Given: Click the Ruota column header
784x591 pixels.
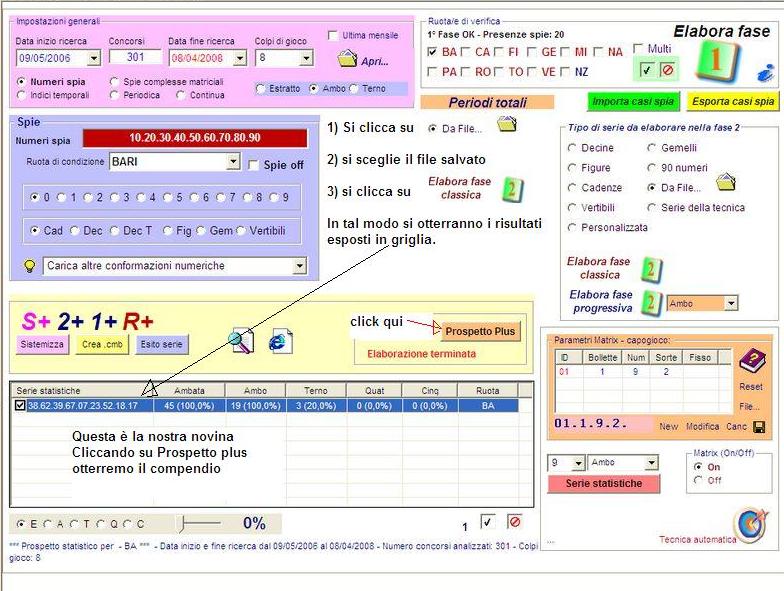Looking at the screenshot, I should (x=488, y=390).
